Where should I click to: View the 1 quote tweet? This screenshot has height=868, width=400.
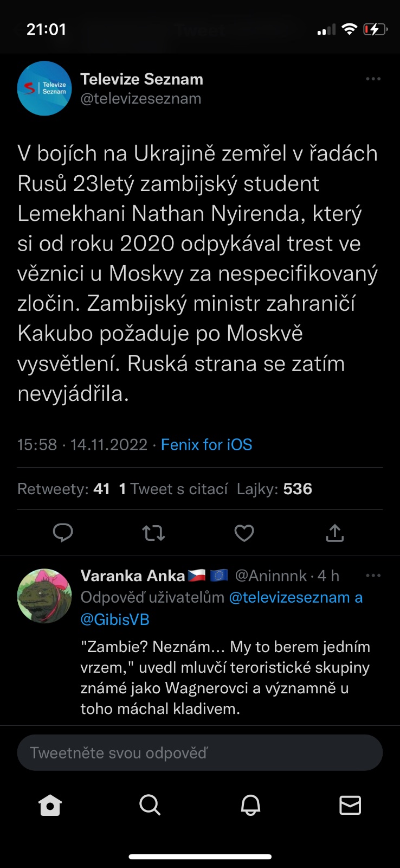[173, 489]
